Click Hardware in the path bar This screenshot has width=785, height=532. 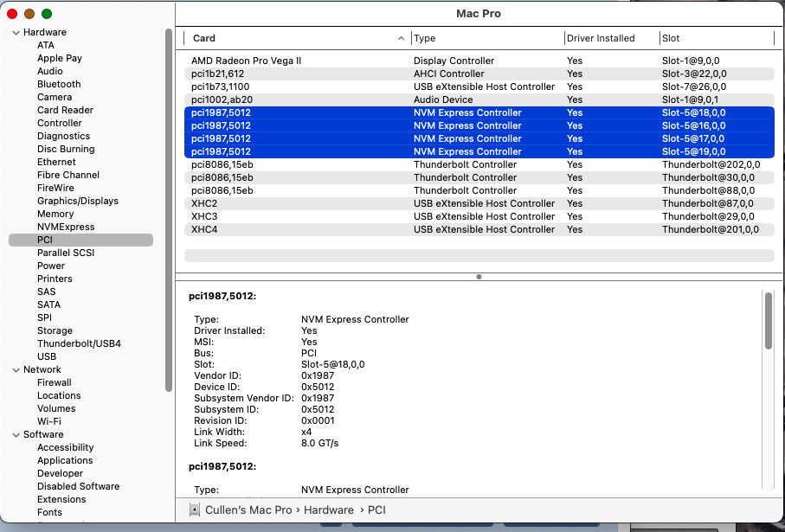328,510
